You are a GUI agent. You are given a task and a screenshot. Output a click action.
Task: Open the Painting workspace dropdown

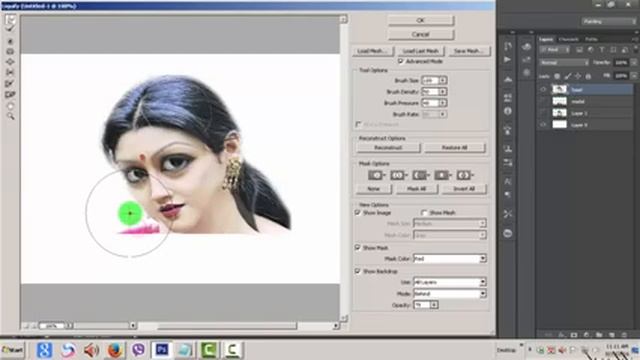(x=609, y=22)
